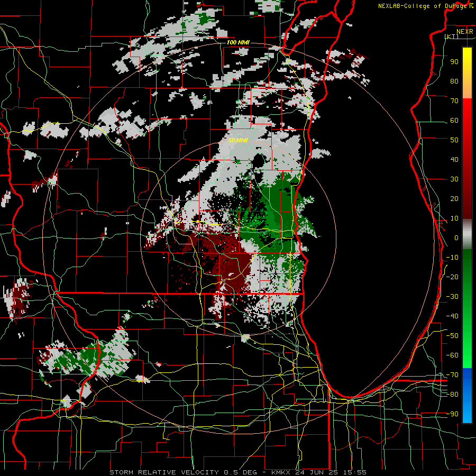Click the KT units label above the color bar
This screenshot has width=476, height=476.
452,36
